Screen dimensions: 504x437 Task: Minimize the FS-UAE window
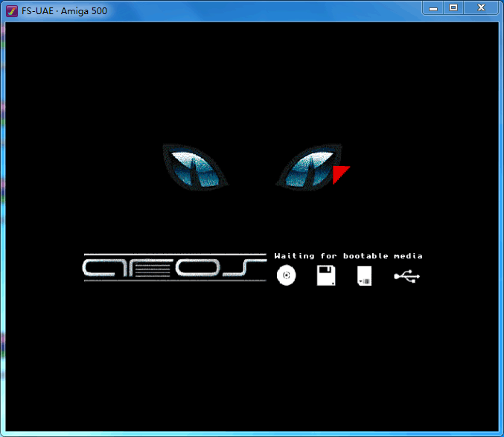pos(433,8)
